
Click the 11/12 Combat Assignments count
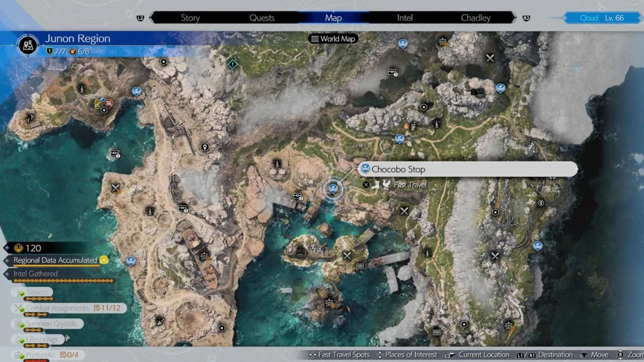[x=107, y=308]
